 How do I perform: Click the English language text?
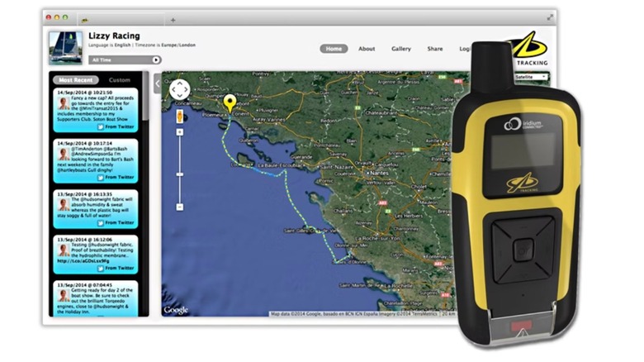pyautogui.click(x=122, y=45)
